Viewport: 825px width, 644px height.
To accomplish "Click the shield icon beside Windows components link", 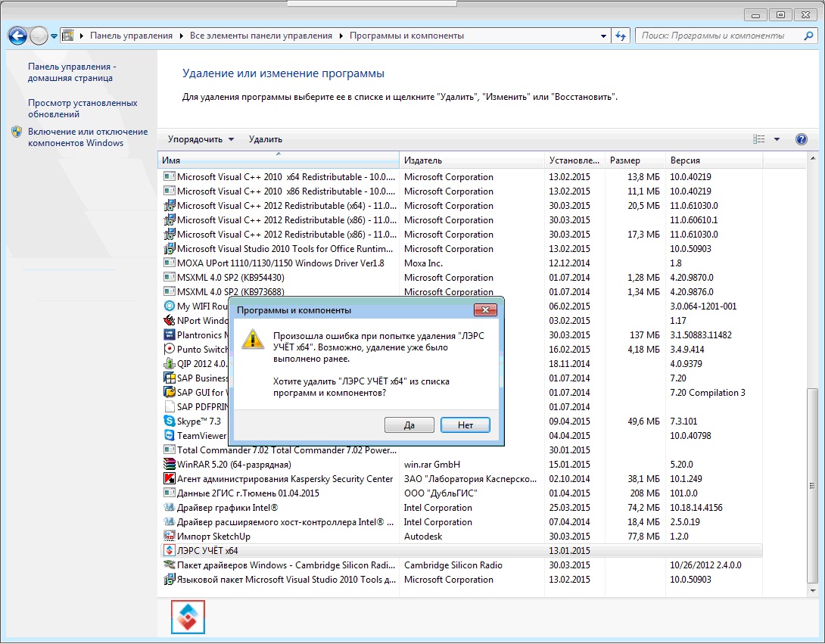I will click(17, 132).
